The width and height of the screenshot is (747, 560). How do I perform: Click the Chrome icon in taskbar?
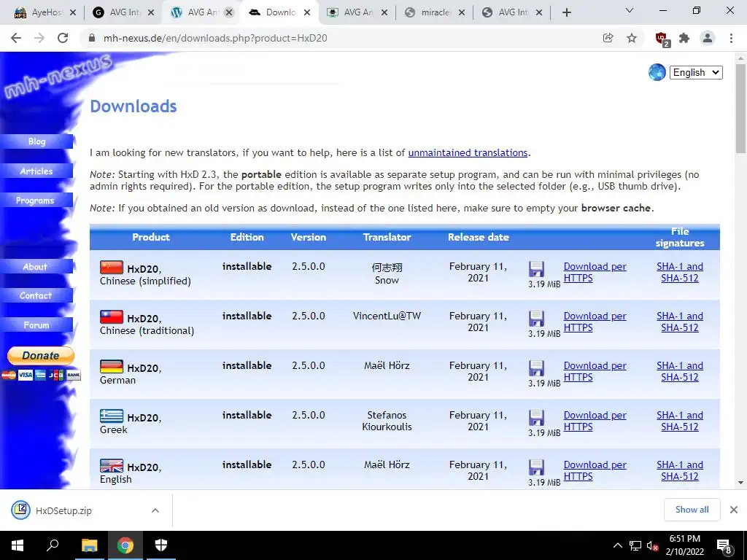click(125, 545)
